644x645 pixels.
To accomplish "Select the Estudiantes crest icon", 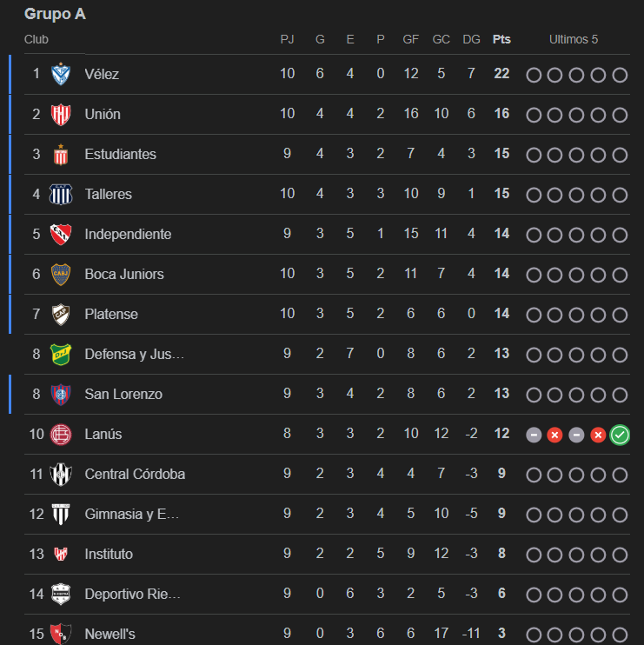I will [61, 154].
